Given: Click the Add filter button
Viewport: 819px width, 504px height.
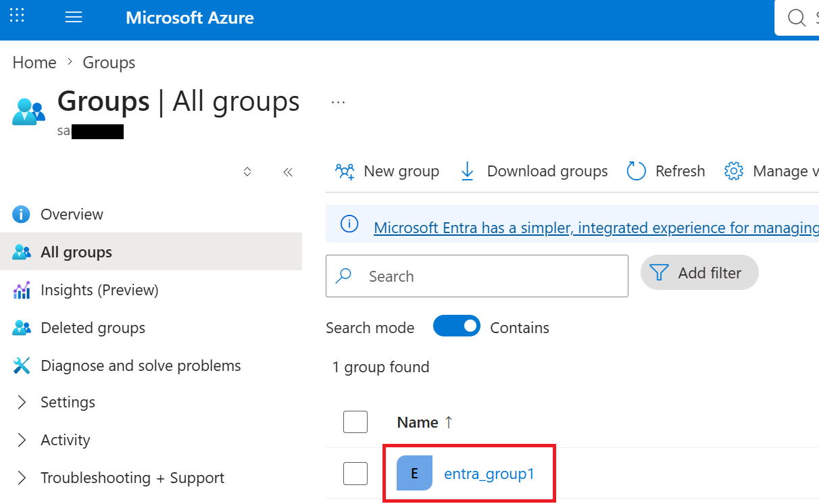Looking at the screenshot, I should pos(699,272).
